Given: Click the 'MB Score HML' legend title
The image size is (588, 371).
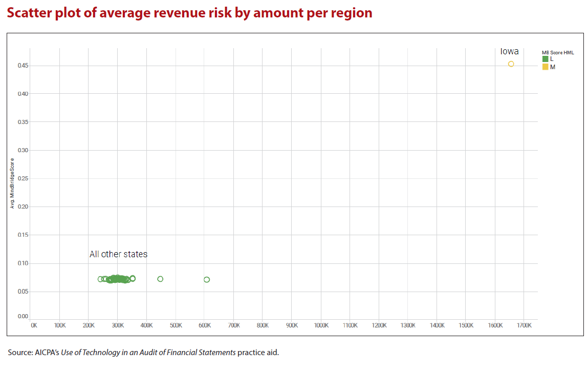Looking at the screenshot, I should click(x=558, y=52).
